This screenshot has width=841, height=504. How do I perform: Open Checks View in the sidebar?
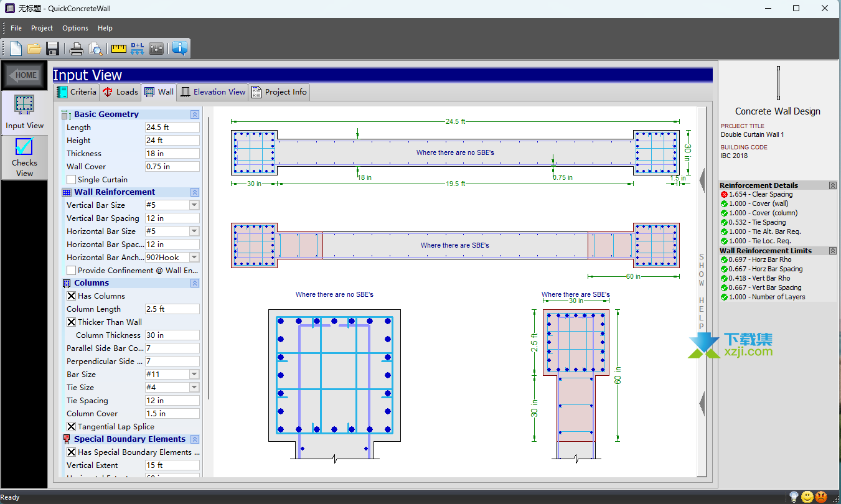pos(24,158)
